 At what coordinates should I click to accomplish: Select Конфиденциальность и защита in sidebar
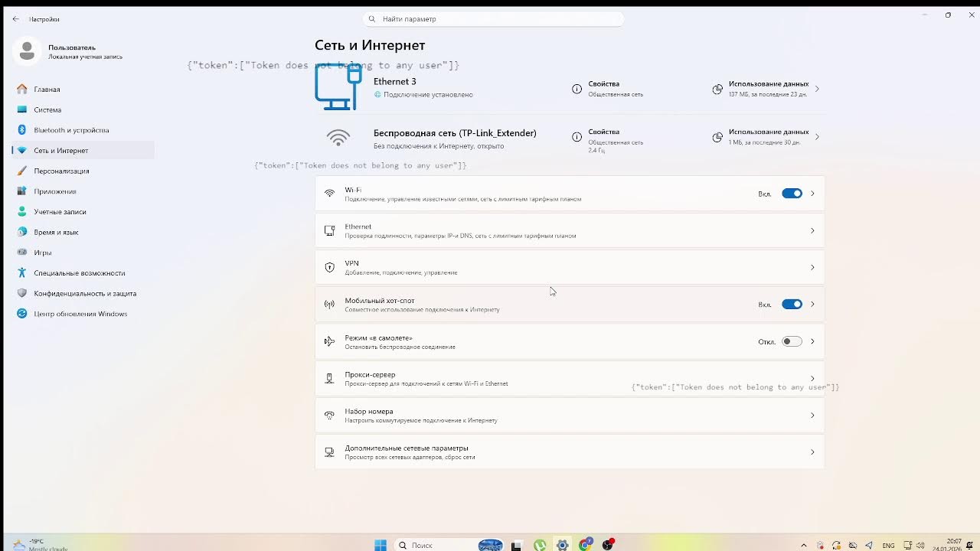(x=83, y=293)
